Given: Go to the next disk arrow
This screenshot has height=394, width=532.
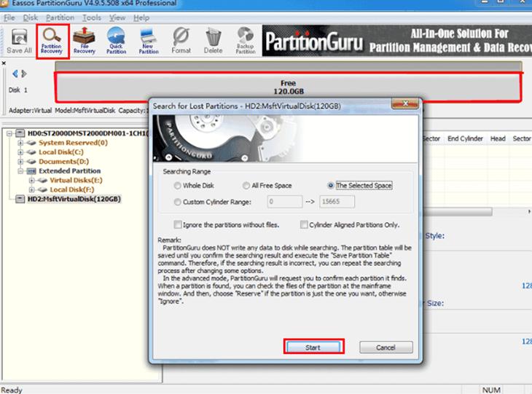Looking at the screenshot, I should pos(24,74).
